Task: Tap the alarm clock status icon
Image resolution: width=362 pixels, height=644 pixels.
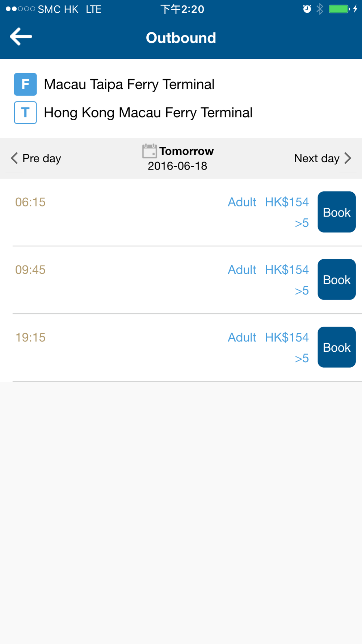Action: [307, 9]
